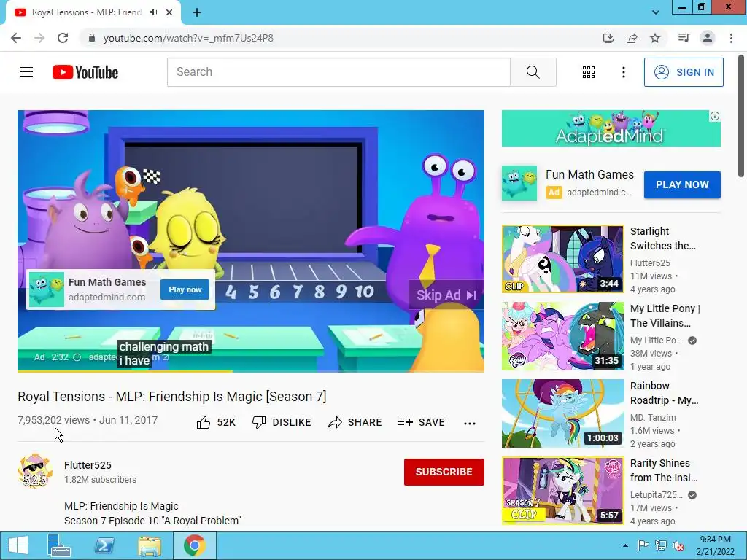Viewport: 747px width, 560px height.
Task: Click the AdaptedMind banner ad
Action: coord(611,128)
